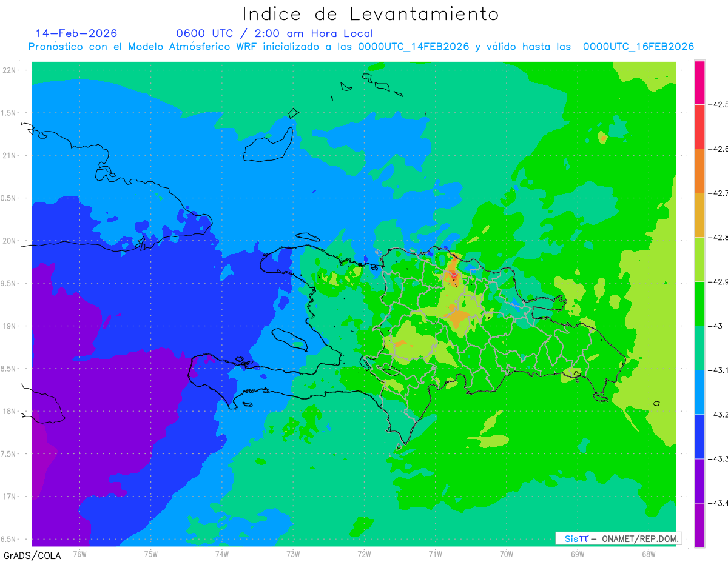The image size is (728, 562).
Task: Pick the light blue swatch between -43.1 and -43.2
Action: tap(699, 392)
